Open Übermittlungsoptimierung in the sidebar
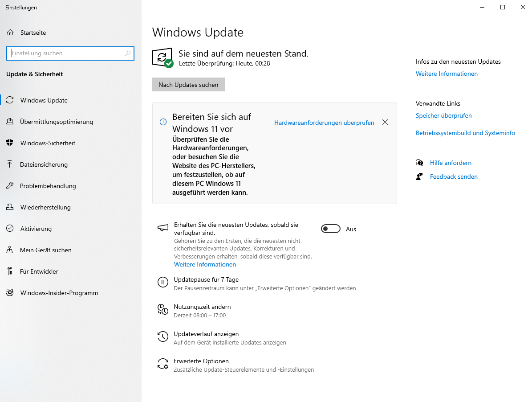532x402 pixels. click(x=71, y=122)
